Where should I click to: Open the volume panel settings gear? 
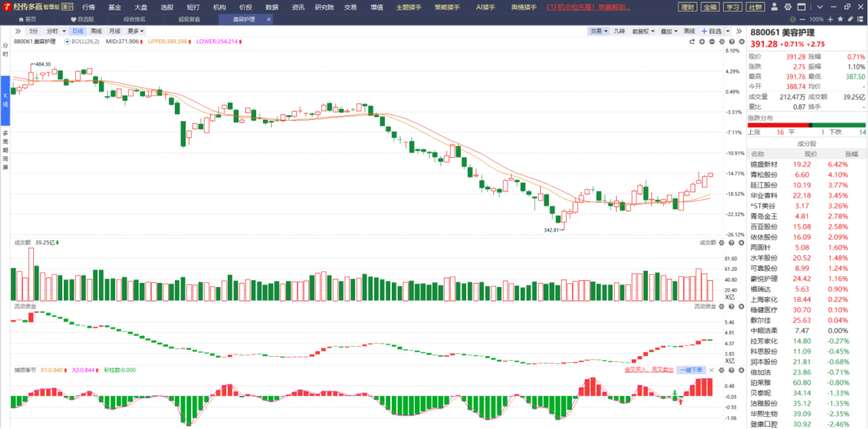coord(721,243)
